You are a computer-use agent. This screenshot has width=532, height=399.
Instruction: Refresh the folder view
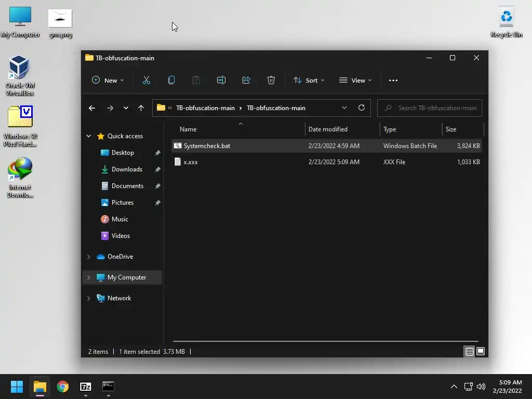pyautogui.click(x=362, y=108)
